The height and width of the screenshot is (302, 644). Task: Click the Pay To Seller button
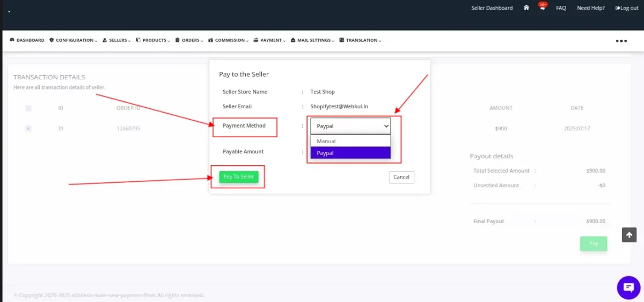tap(239, 177)
